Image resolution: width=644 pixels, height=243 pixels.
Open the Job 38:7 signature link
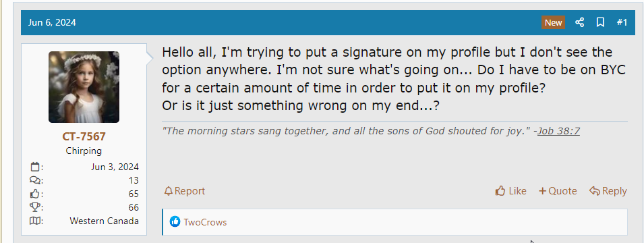coord(558,131)
